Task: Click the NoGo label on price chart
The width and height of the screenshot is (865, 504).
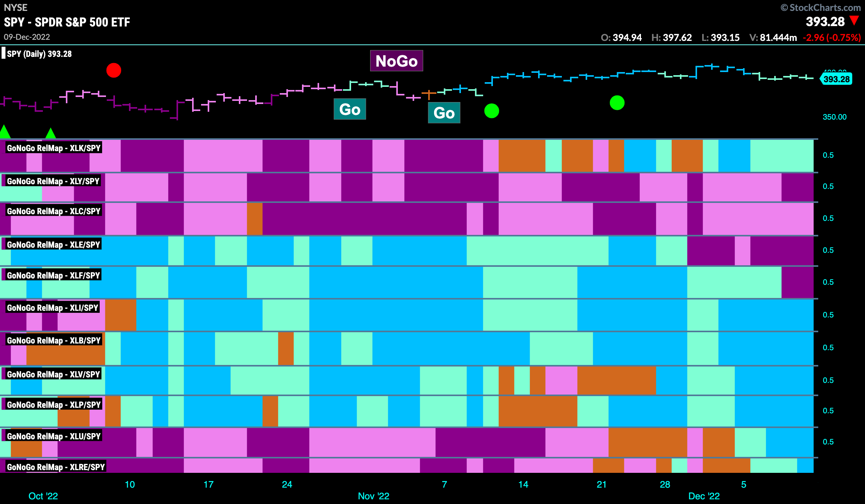Action: point(397,61)
